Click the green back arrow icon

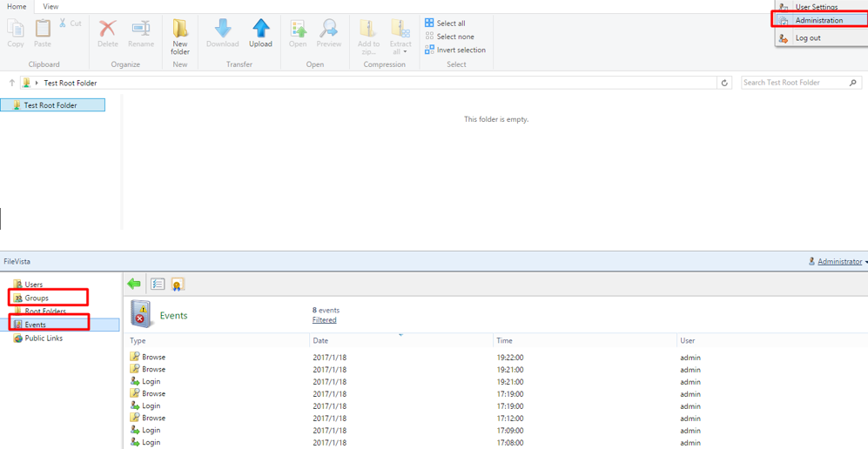tap(133, 285)
